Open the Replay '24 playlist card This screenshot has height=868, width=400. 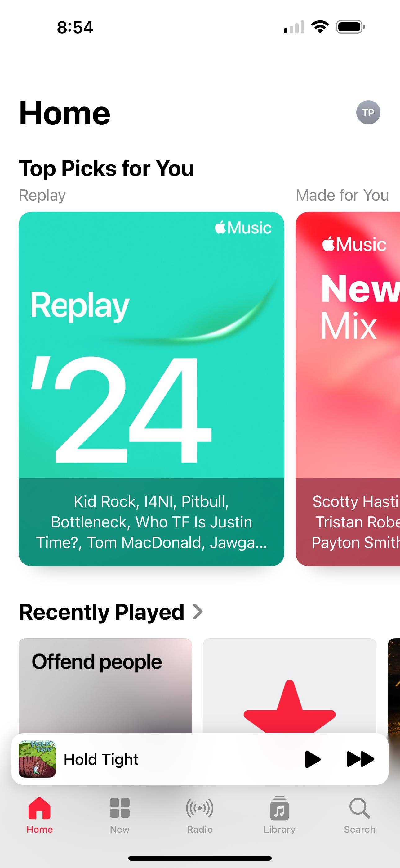pos(151,389)
